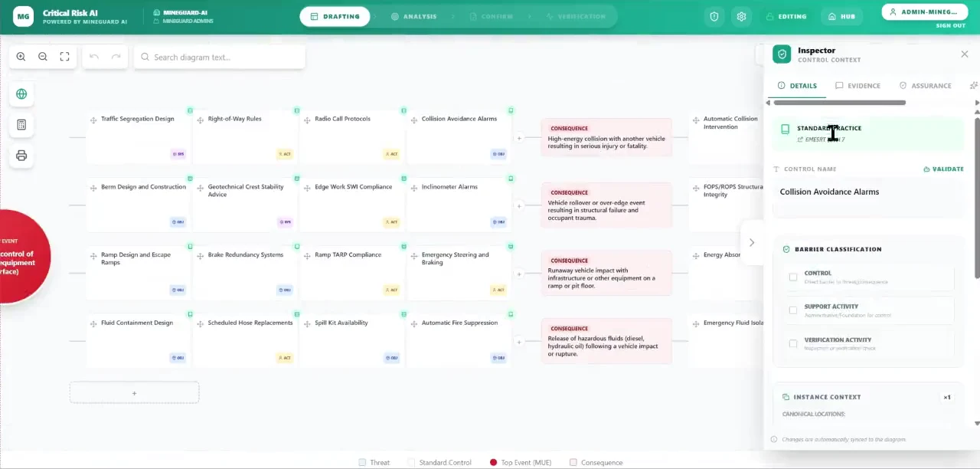
Task: Click OBJ tag on Collision Avoidance Alarms card
Action: (x=498, y=154)
